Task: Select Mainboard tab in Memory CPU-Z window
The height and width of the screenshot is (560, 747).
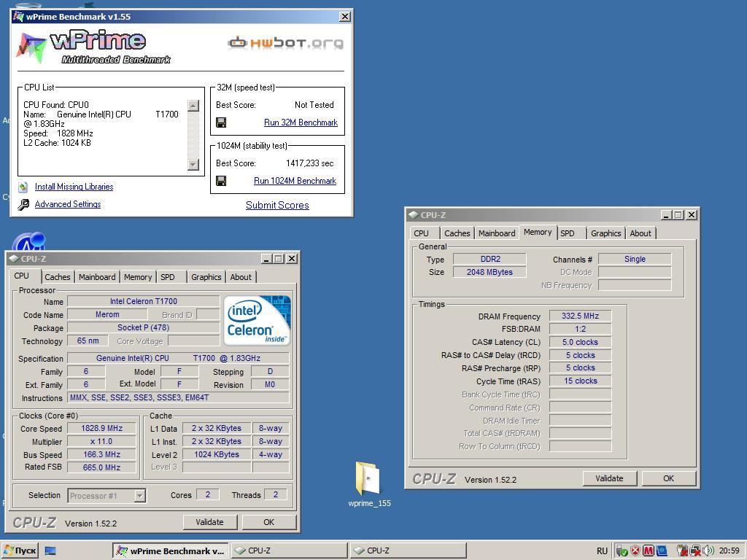Action: click(497, 233)
